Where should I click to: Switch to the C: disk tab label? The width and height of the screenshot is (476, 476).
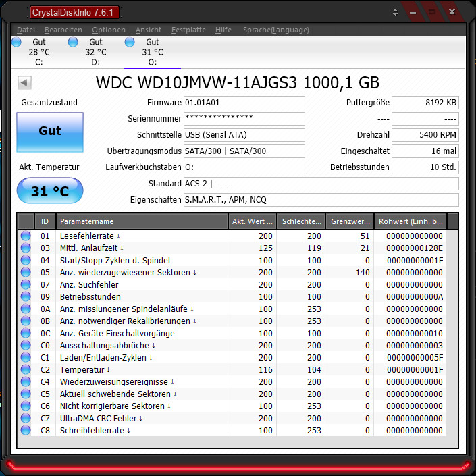pos(39,62)
